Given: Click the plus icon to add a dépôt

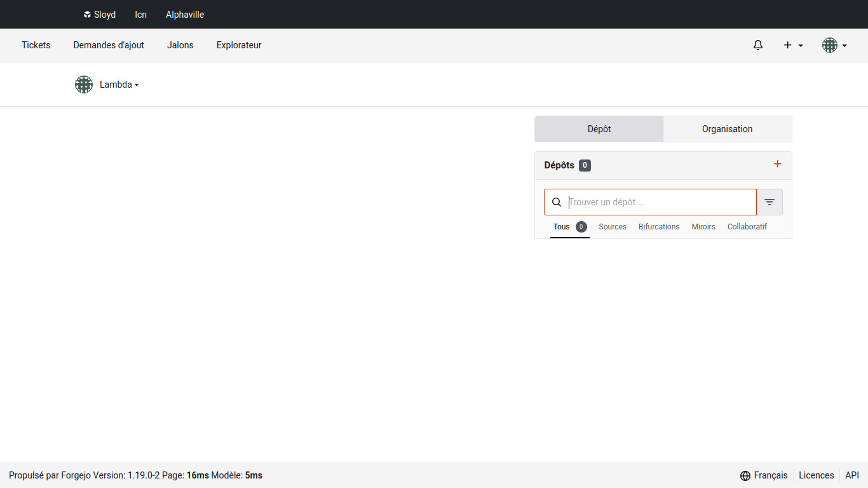Looking at the screenshot, I should click(777, 164).
